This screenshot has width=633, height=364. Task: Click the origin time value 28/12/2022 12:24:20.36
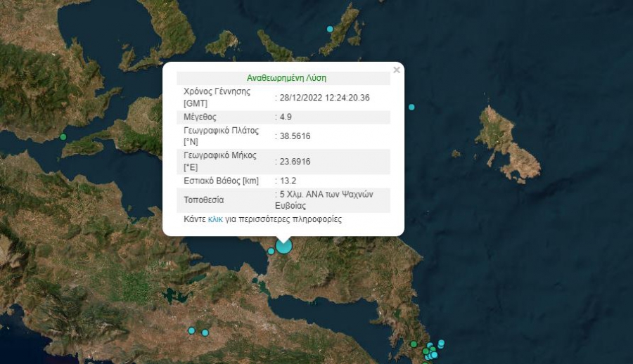(325, 98)
